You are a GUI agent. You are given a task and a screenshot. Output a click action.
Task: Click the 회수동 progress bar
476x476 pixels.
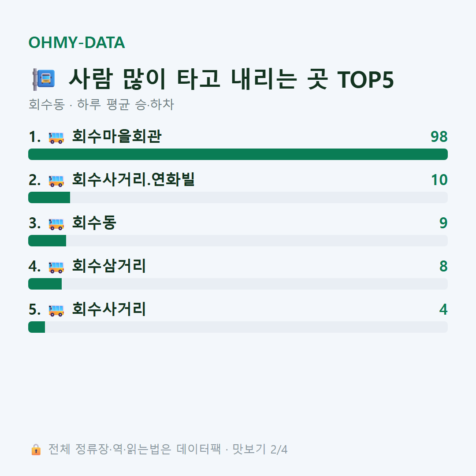coord(238,241)
